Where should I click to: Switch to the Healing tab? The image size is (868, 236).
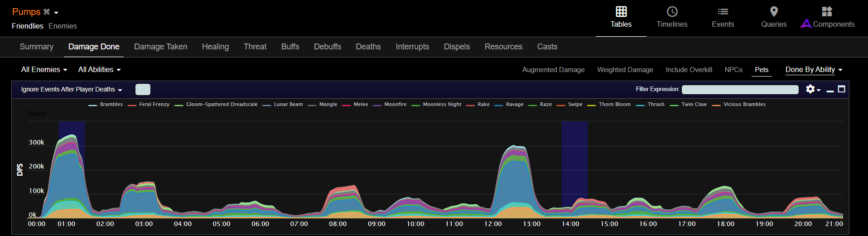click(215, 47)
